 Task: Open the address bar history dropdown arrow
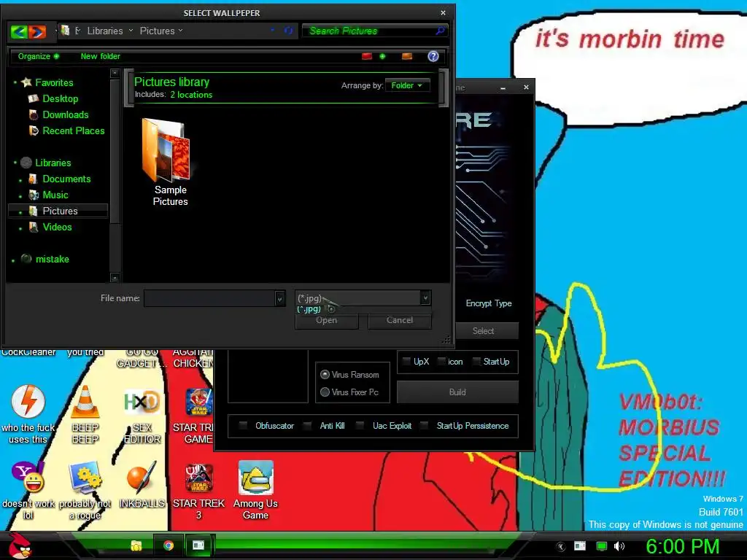coord(273,30)
